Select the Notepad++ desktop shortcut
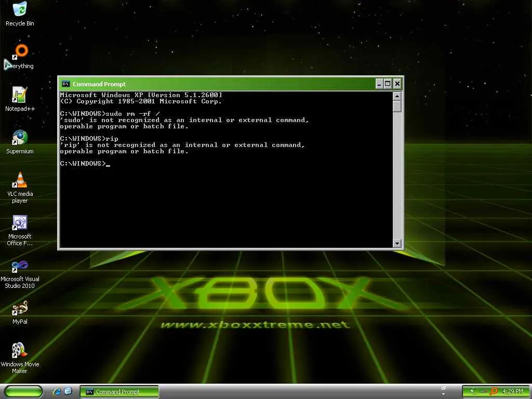532x399 pixels. 20,99
